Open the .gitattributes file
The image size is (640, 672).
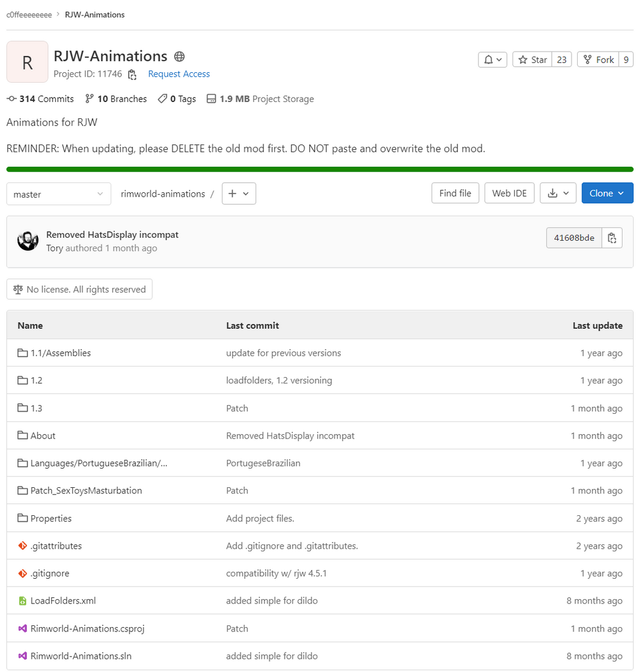(56, 546)
